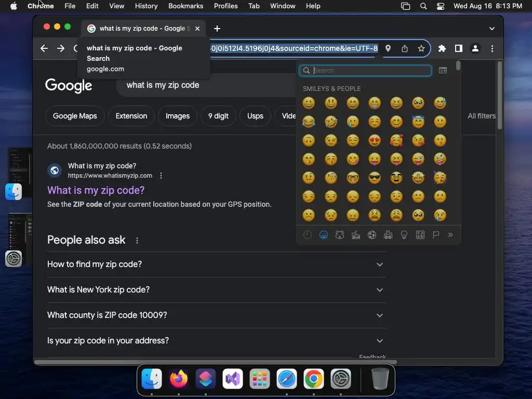Screen dimensions: 532x399
Task: Insert the upside-down face emoji
Action: 309,140
